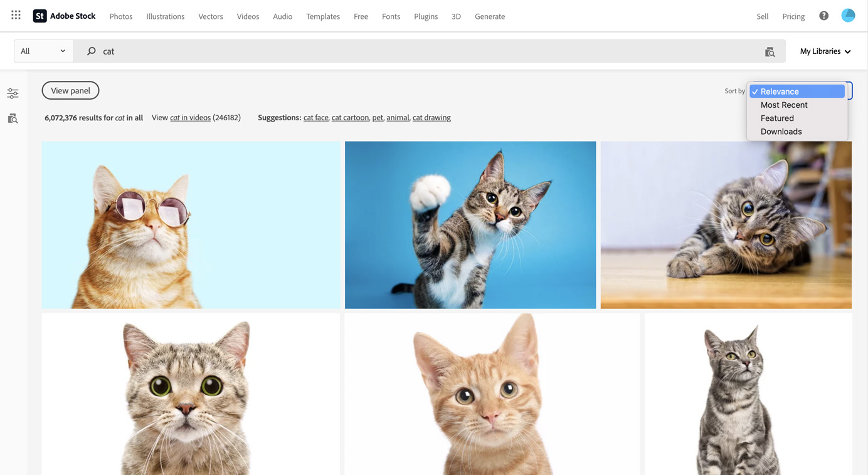Select the Featured sort option

[777, 118]
